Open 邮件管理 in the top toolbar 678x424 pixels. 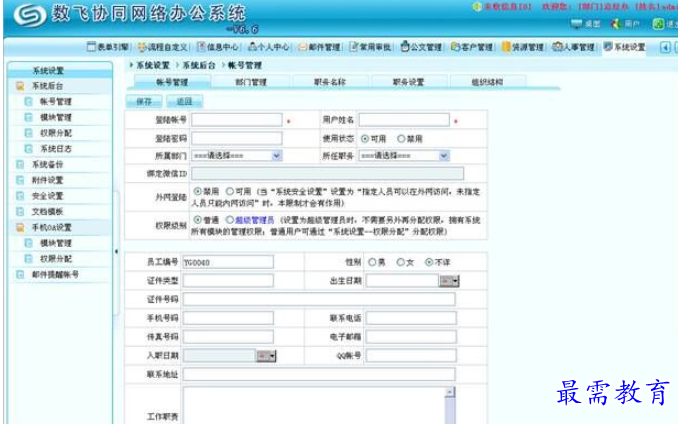click(304, 47)
